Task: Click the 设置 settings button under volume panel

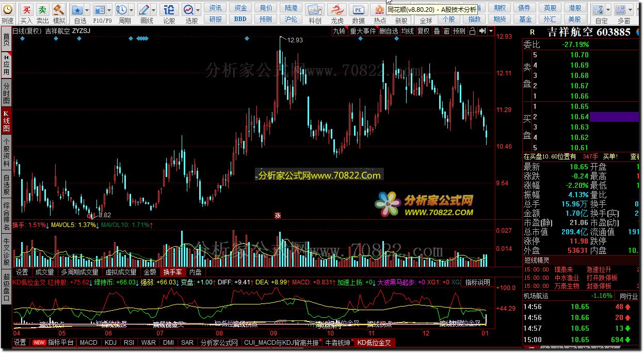Action: tap(22, 272)
